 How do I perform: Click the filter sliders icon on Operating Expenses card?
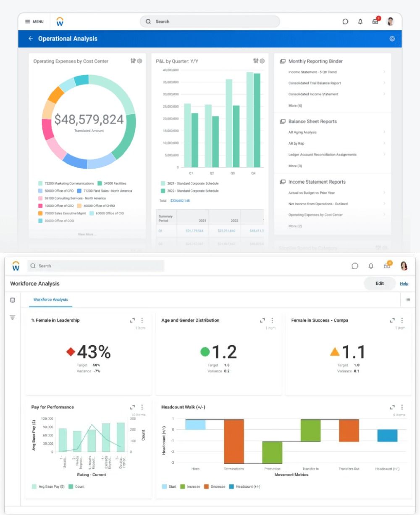[x=133, y=61]
